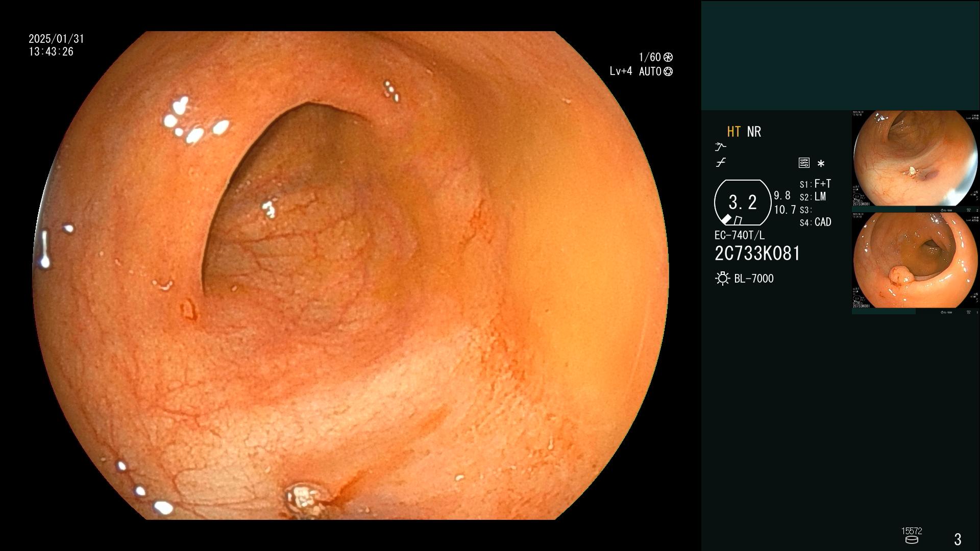Click the light source lamp icon
The image size is (980, 551).
[722, 279]
